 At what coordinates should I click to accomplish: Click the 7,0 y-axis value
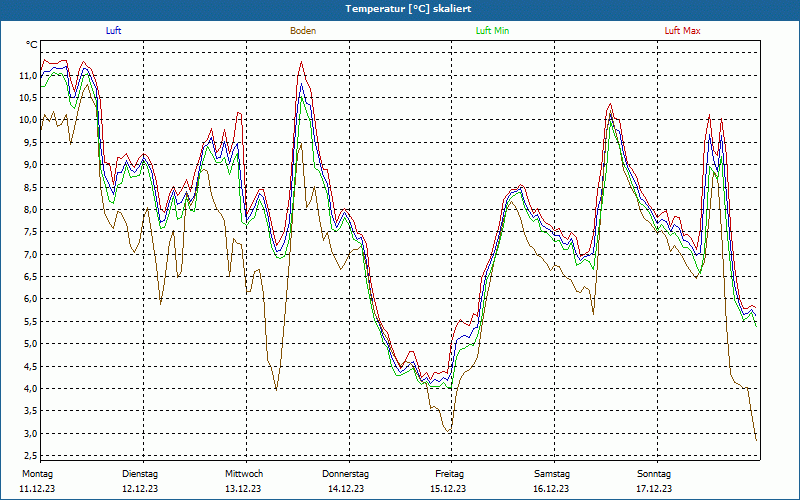tap(30, 255)
